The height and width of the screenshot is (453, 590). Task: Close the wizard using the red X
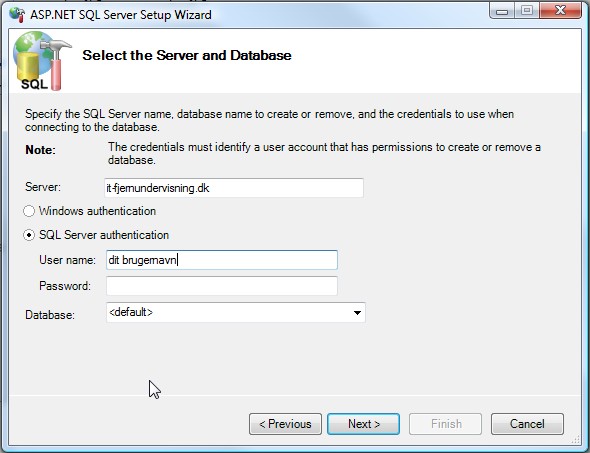pyautogui.click(x=560, y=11)
